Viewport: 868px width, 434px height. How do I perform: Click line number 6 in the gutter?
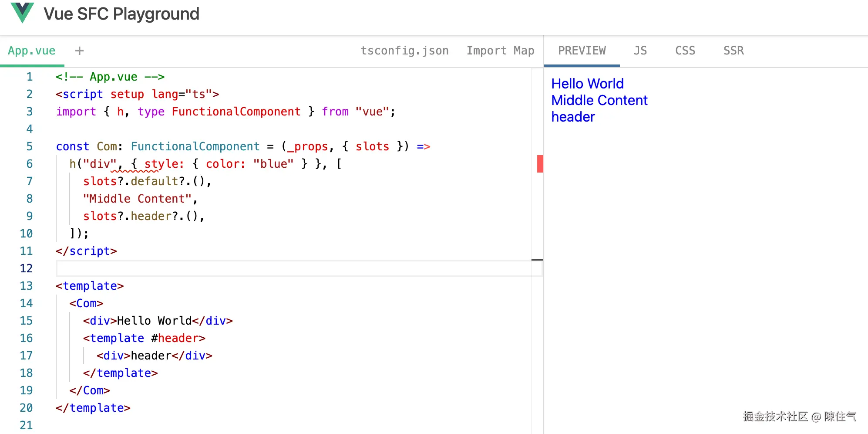point(29,164)
